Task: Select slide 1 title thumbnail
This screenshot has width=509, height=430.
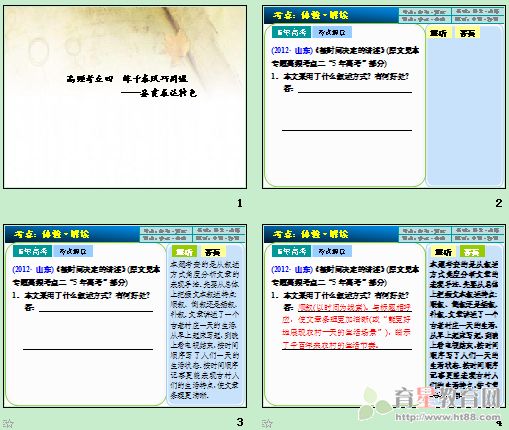Action: (125, 97)
